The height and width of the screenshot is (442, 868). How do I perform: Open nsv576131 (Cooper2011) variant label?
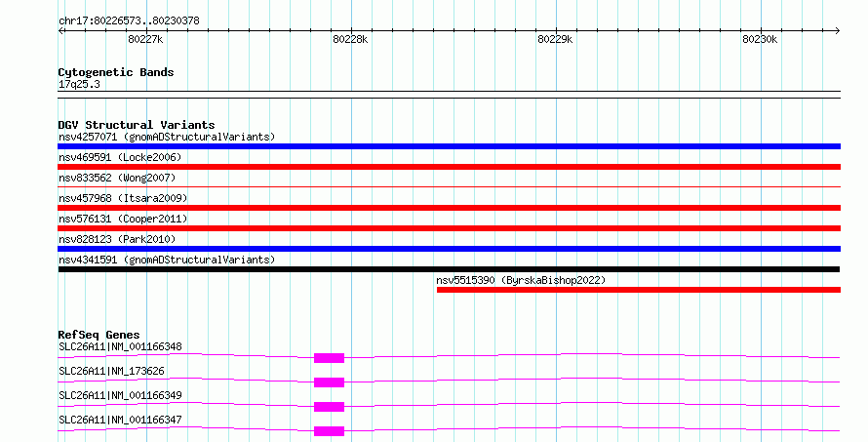(123, 219)
